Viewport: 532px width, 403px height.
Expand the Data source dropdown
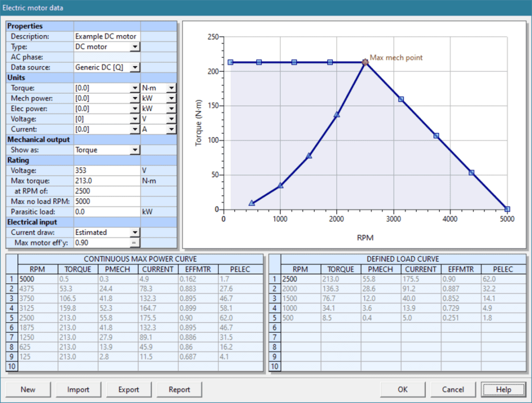click(135, 67)
